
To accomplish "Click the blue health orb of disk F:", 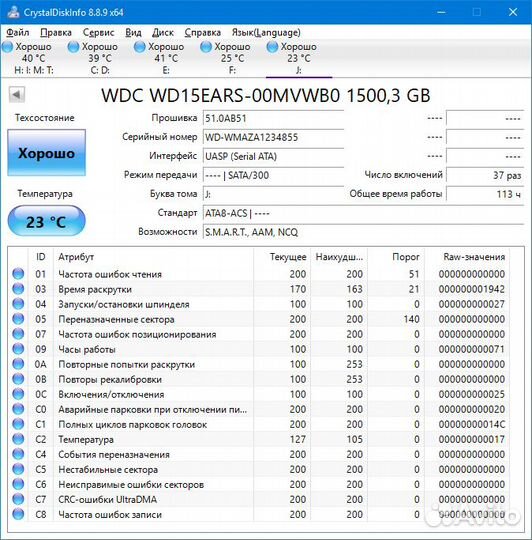I will [206, 46].
